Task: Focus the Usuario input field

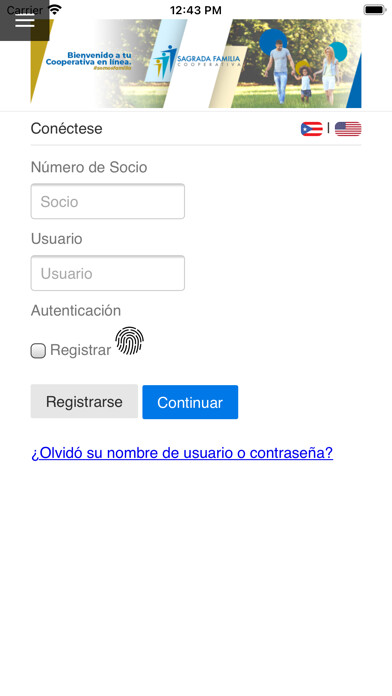Action: 107,273
